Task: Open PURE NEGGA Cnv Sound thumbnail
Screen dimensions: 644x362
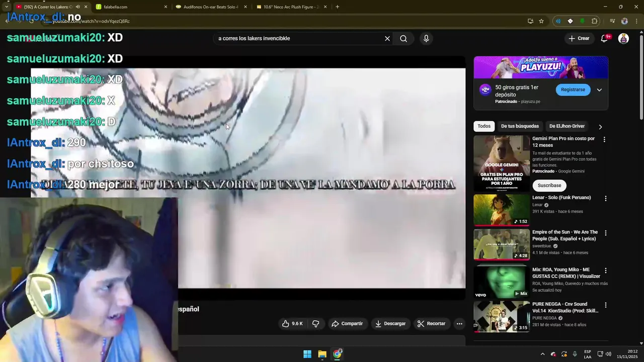Action: pyautogui.click(x=502, y=316)
